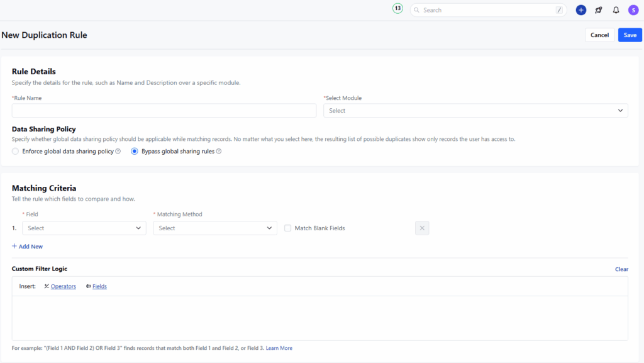
Task: Select Enforce global data sharing policy
Action: [16, 152]
